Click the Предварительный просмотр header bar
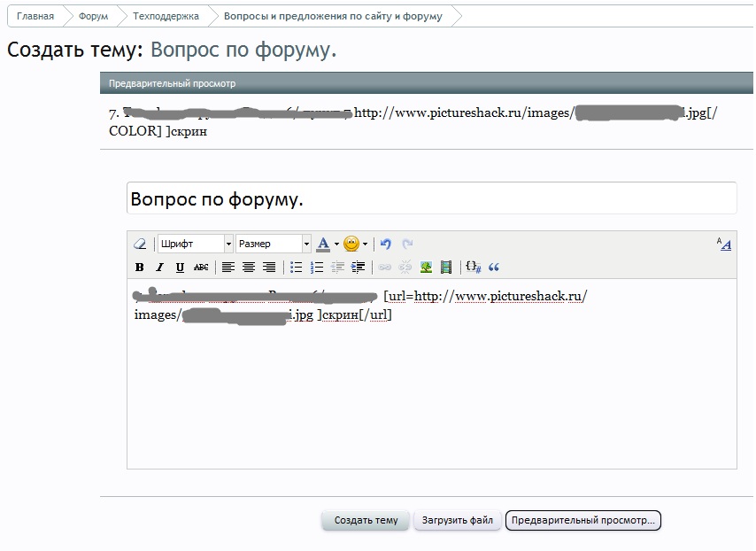Viewport: 756px width, 551px height. tap(426, 83)
